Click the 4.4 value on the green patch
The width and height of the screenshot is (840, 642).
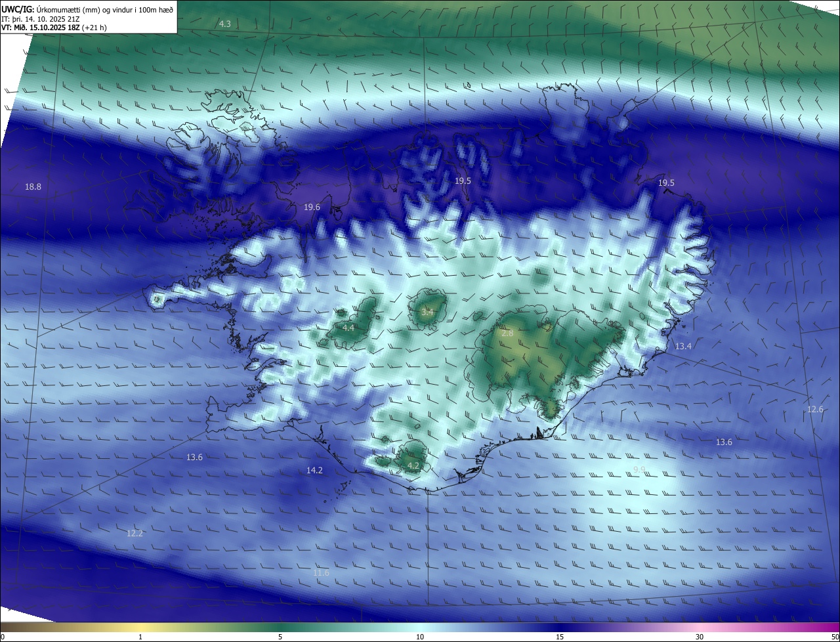[348, 328]
